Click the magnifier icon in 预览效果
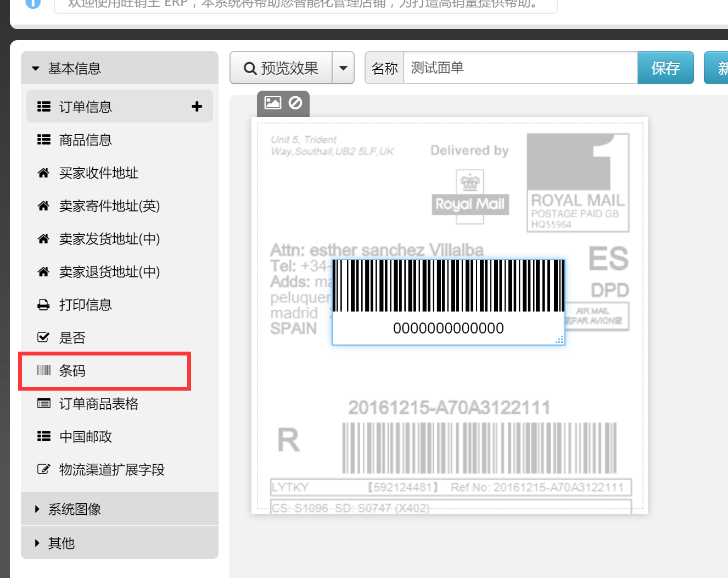Screen dimensions: 728x578 (x=250, y=69)
